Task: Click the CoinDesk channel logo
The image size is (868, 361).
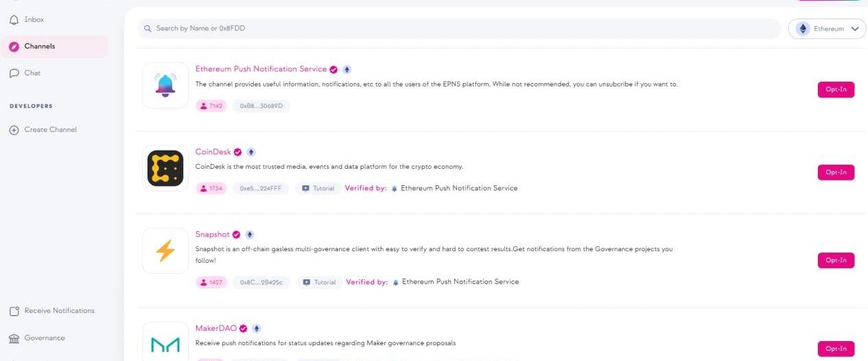Action: pyautogui.click(x=165, y=168)
